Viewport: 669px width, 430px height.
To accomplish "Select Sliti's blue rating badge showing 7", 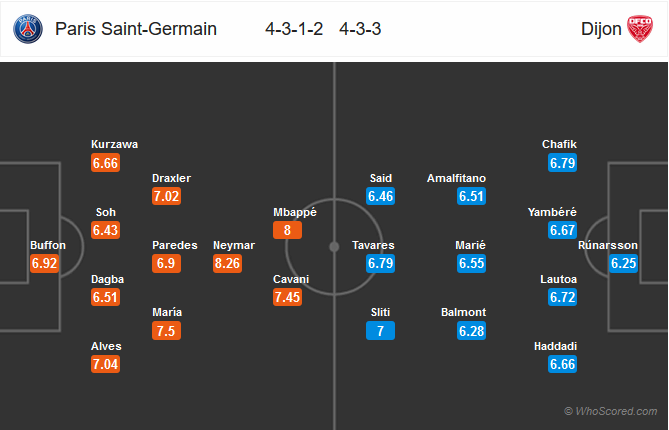I will click(x=381, y=331).
